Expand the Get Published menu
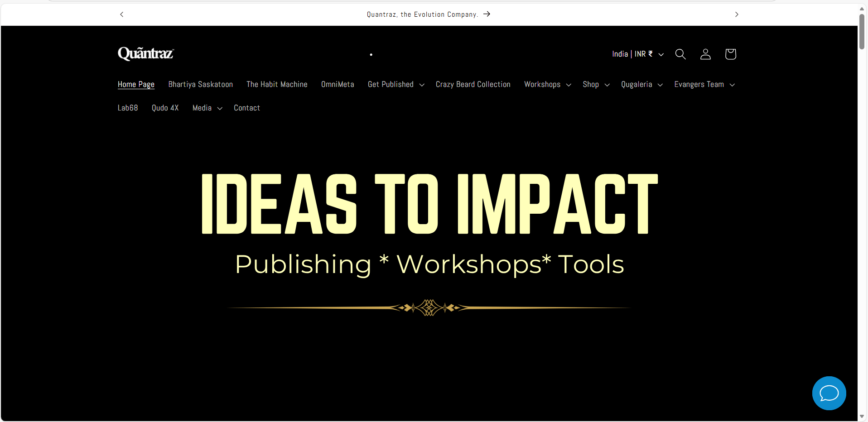Screen dimensions: 868x422 click(396, 84)
